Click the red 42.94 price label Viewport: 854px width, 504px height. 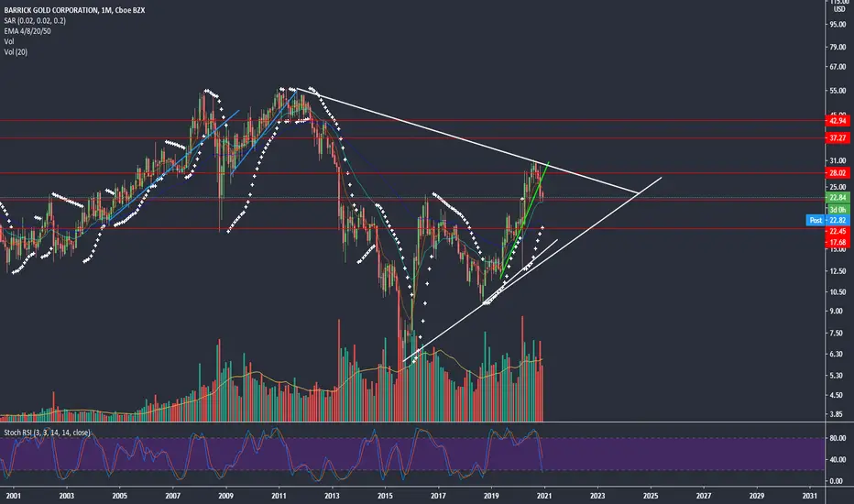pos(838,120)
